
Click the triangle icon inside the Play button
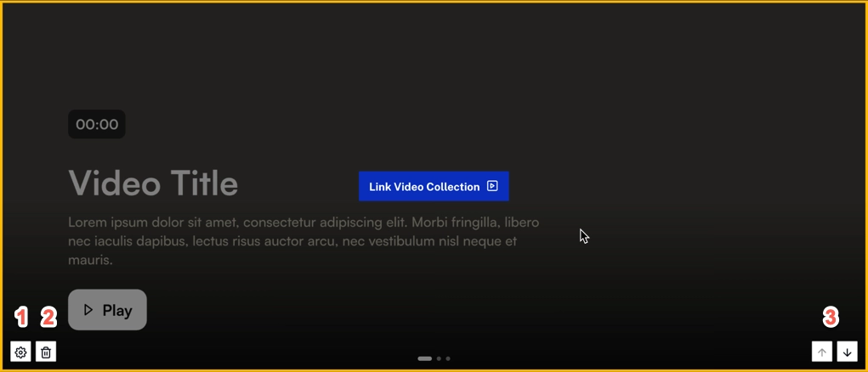pos(88,310)
